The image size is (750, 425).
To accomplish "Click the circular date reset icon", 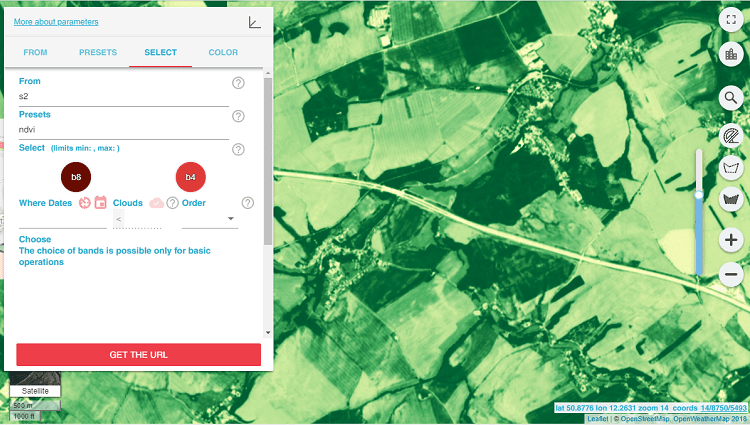I will pos(85,203).
